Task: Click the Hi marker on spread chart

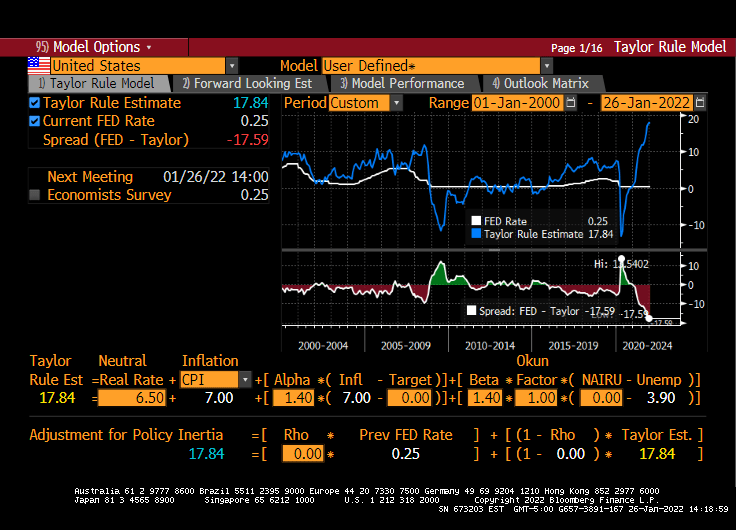Action: (622, 259)
